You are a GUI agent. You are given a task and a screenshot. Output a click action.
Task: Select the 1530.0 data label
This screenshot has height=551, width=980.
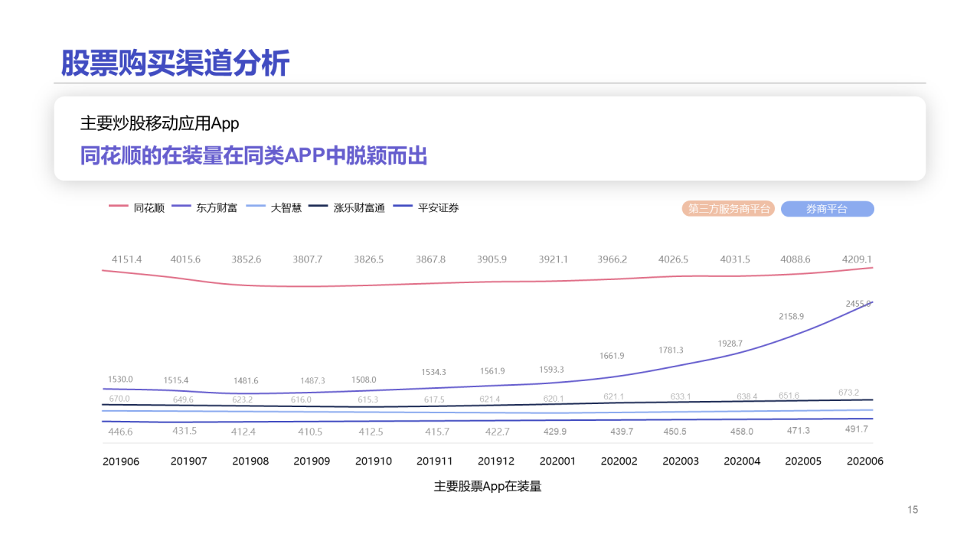click(x=120, y=379)
